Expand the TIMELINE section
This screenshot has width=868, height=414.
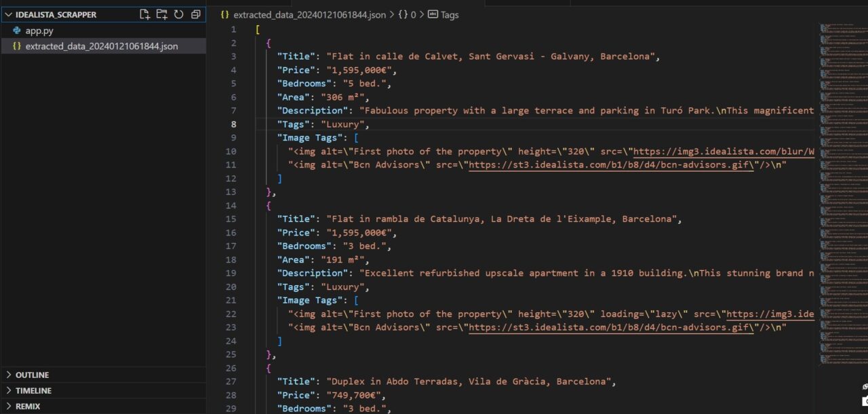(x=32, y=390)
